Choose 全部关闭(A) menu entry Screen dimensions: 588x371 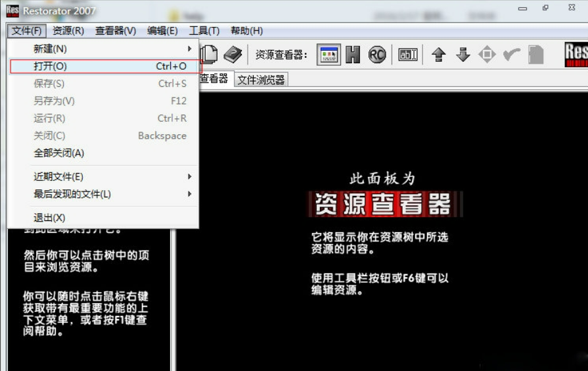click(59, 153)
